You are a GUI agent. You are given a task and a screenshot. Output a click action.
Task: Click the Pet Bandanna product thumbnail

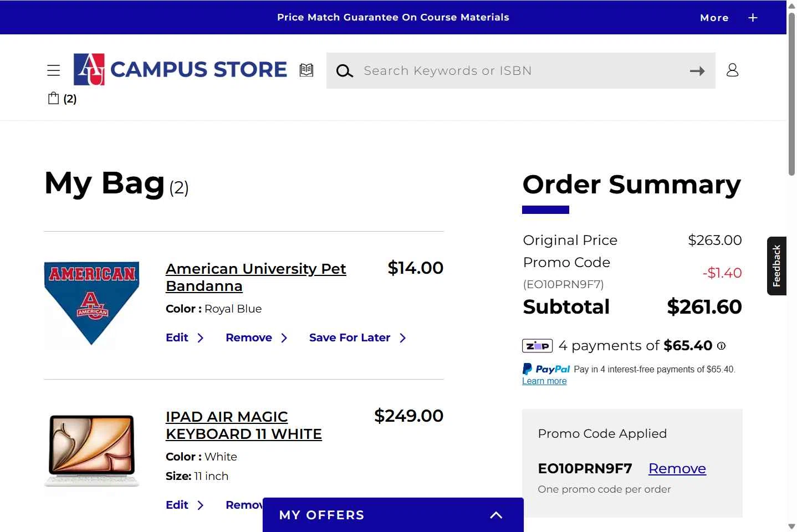pos(91,304)
